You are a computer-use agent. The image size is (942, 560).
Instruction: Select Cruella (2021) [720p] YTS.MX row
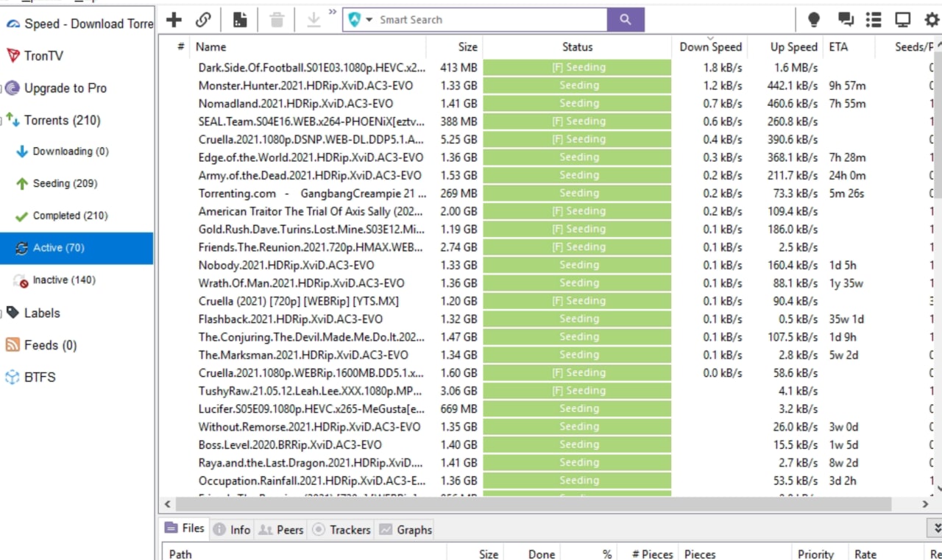click(x=547, y=301)
